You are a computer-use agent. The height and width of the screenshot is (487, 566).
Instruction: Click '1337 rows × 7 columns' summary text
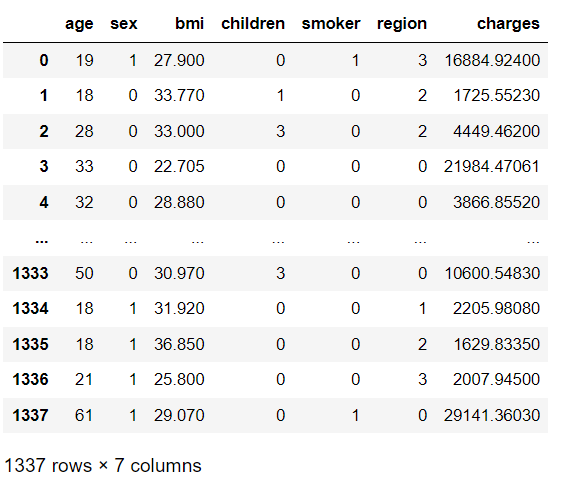click(x=103, y=465)
